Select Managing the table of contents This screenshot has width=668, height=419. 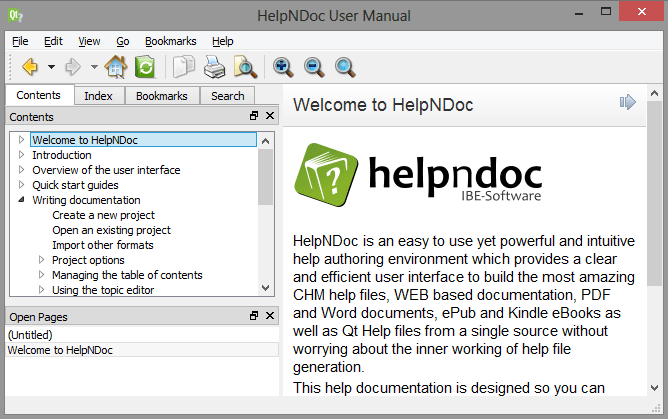coord(127,275)
